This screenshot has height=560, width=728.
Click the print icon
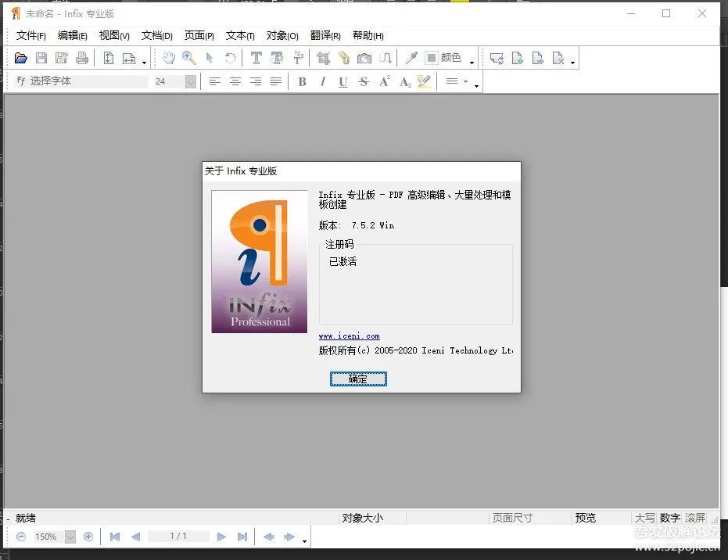click(x=81, y=58)
